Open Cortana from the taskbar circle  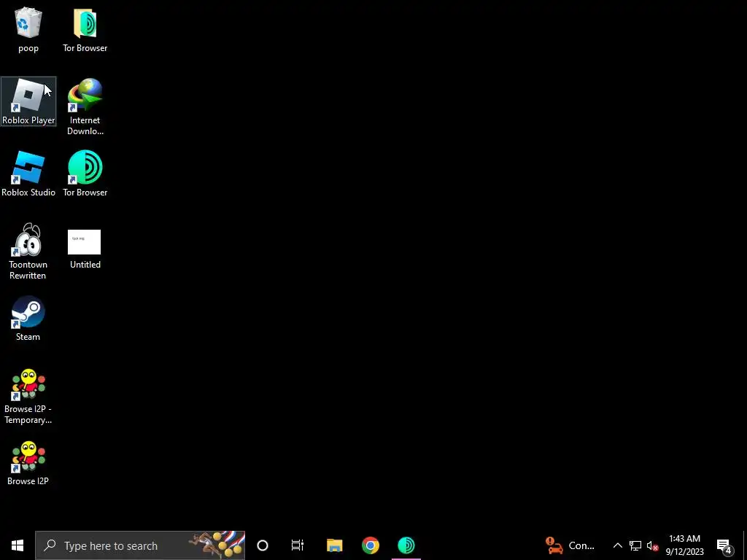coord(263,545)
